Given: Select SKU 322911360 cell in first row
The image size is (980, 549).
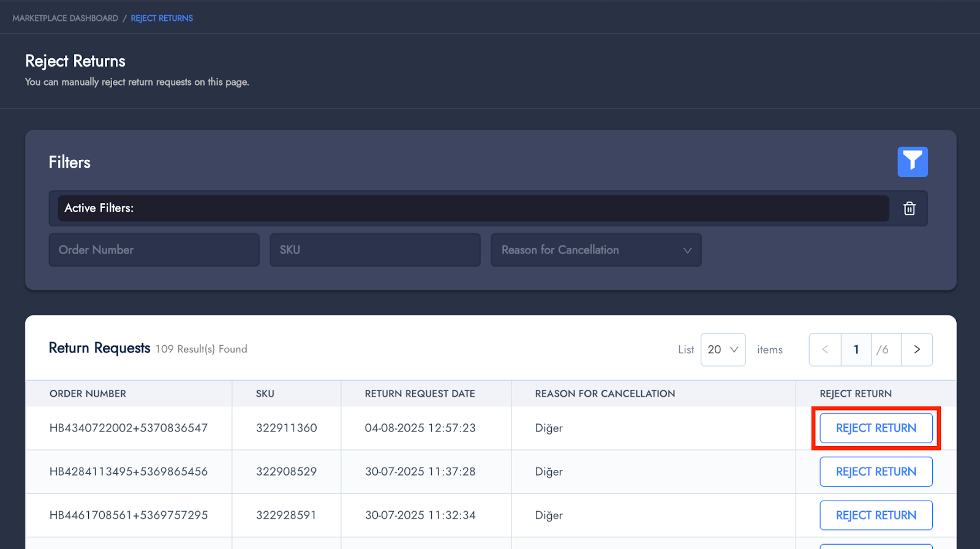Looking at the screenshot, I should [x=286, y=428].
